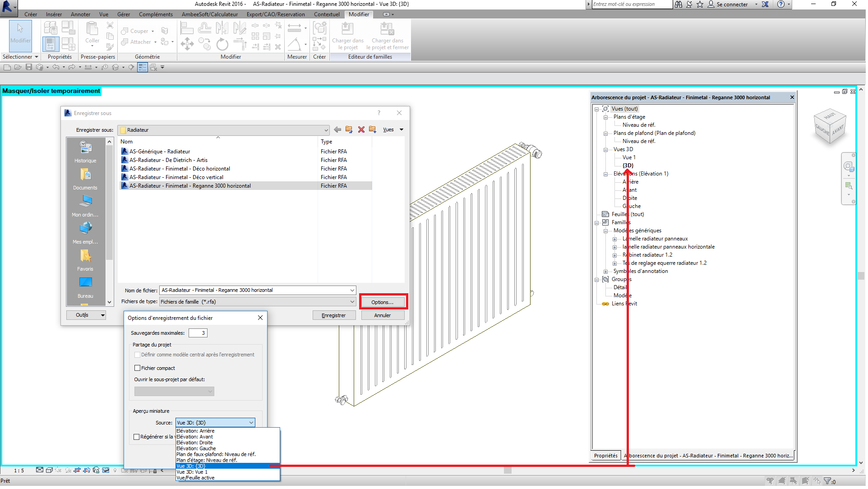This screenshot has width=868, height=489.
Task: Click the back arrow in Enregistrer sous dialog
Action: coord(338,130)
